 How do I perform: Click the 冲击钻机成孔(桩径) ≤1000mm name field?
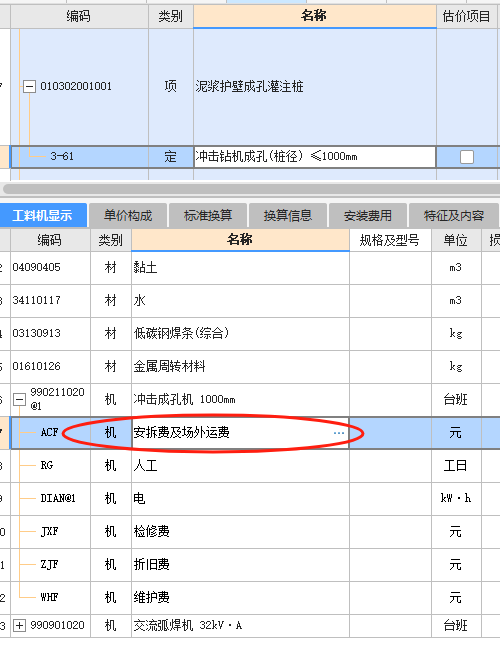pos(315,157)
